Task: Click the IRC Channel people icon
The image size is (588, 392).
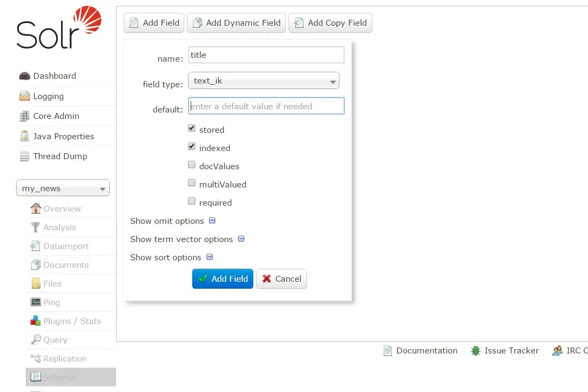Action: [557, 351]
